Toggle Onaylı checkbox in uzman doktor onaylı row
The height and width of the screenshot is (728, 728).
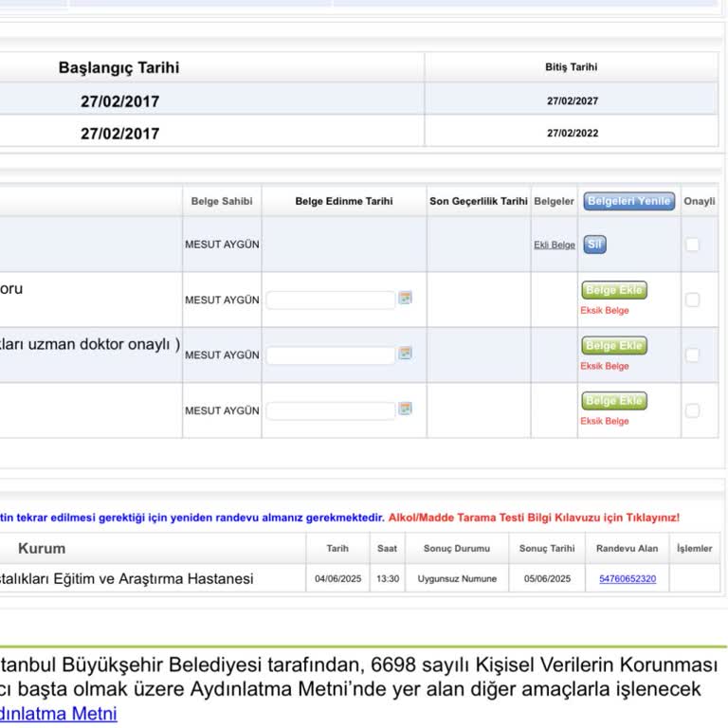[692, 355]
